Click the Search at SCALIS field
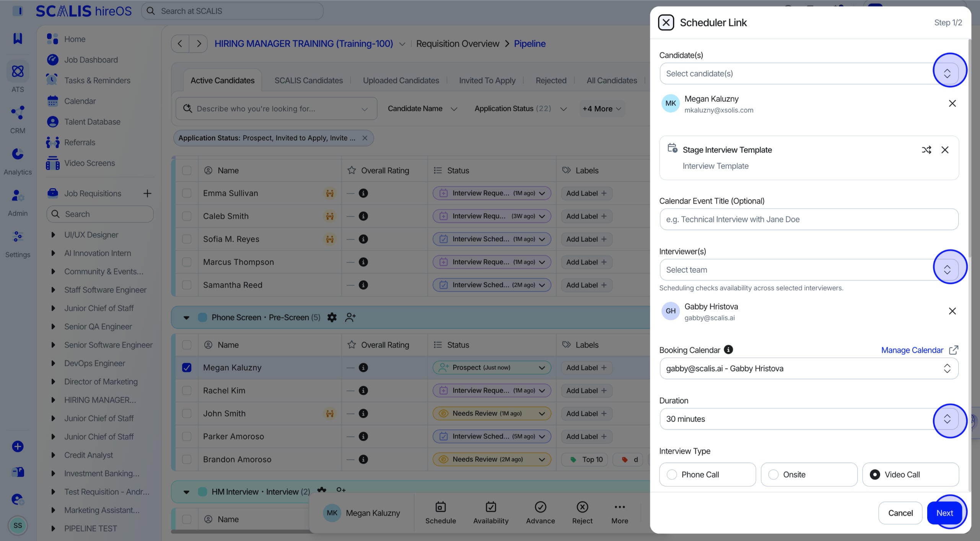980x541 pixels. tap(232, 11)
